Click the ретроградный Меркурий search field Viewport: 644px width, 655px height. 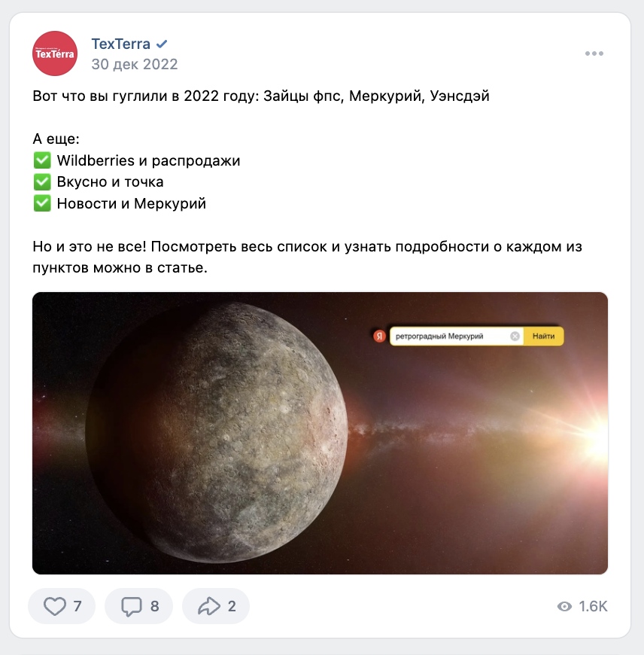(448, 337)
